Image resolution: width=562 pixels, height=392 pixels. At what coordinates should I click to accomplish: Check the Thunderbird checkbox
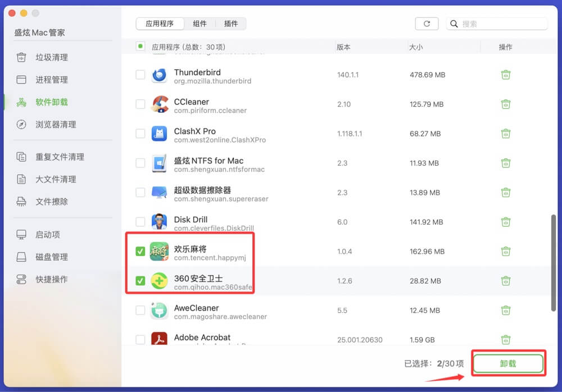[x=140, y=75]
